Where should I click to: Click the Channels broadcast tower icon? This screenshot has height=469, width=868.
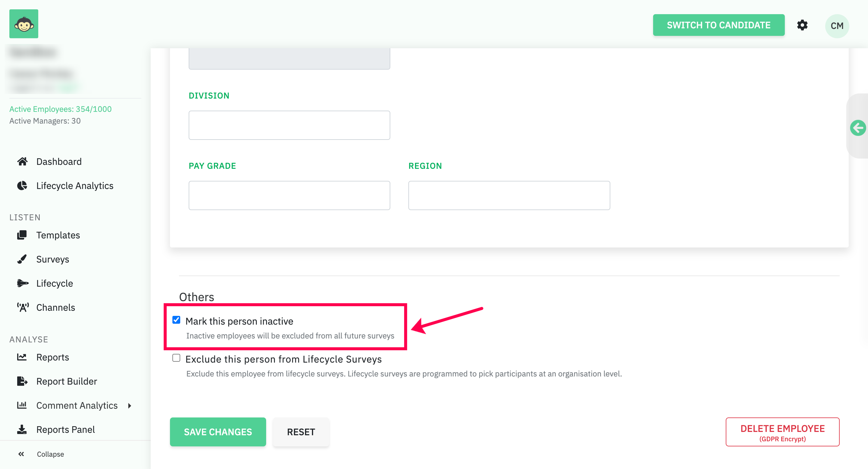(x=23, y=307)
